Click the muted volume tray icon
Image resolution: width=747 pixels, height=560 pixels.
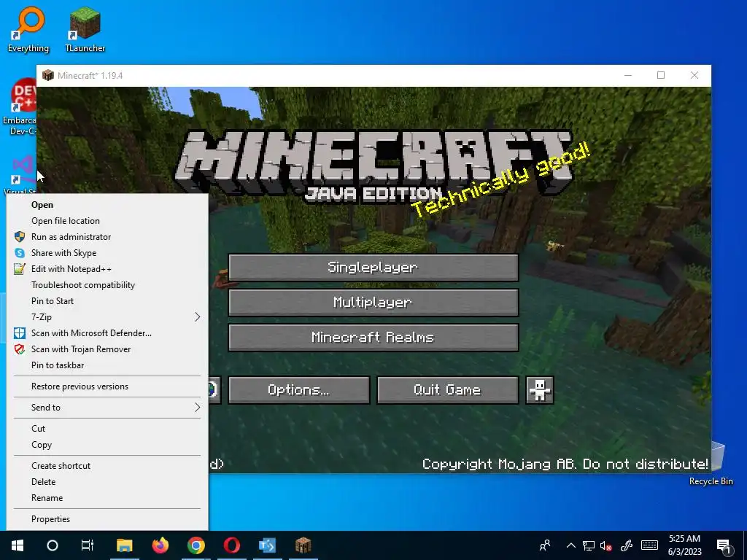606,545
